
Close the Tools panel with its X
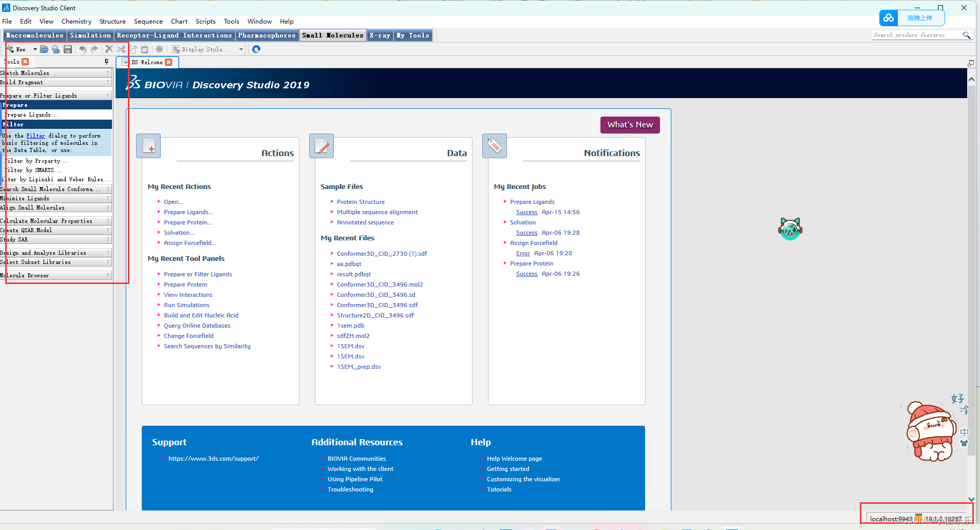(25, 62)
